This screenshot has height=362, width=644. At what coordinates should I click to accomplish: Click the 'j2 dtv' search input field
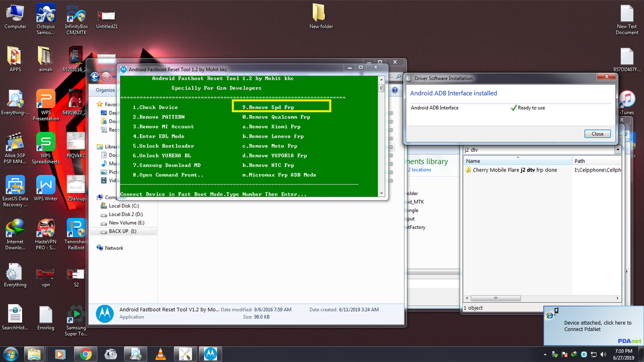538,150
